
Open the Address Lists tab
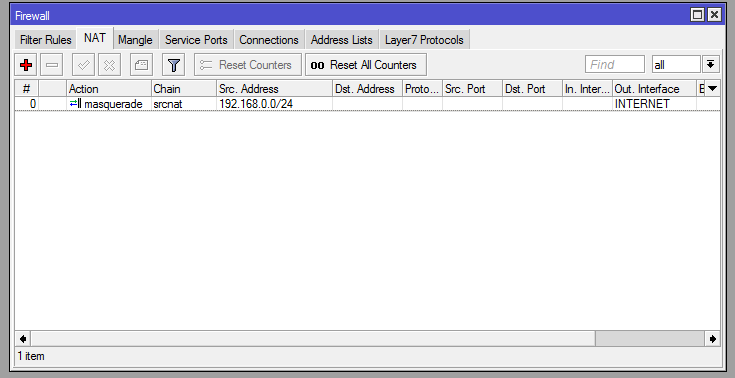tap(341, 40)
